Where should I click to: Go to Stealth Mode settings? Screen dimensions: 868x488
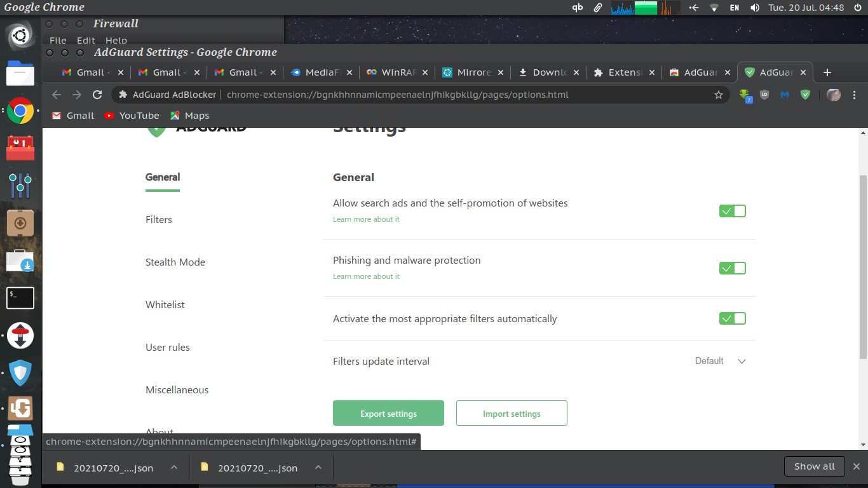click(175, 262)
